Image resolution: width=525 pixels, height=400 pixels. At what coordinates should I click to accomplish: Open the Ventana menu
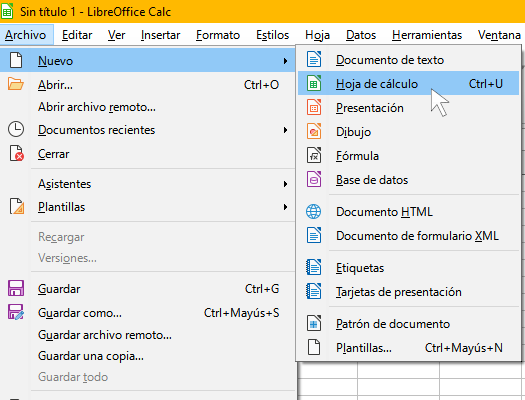(499, 35)
